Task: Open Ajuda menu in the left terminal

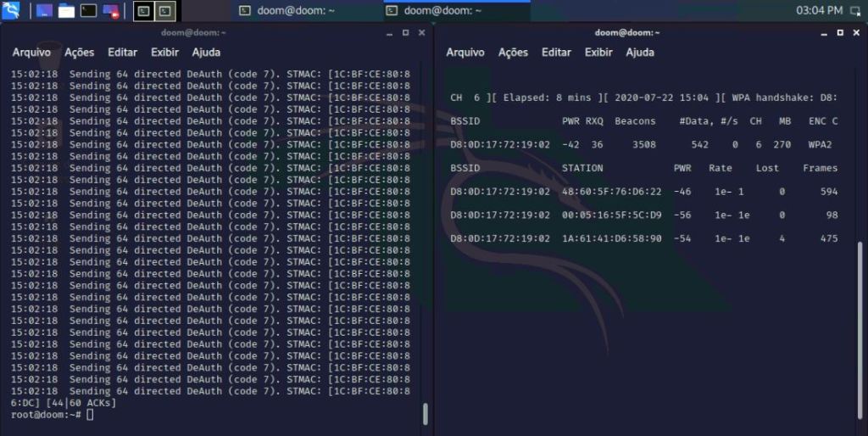Action: click(x=206, y=53)
